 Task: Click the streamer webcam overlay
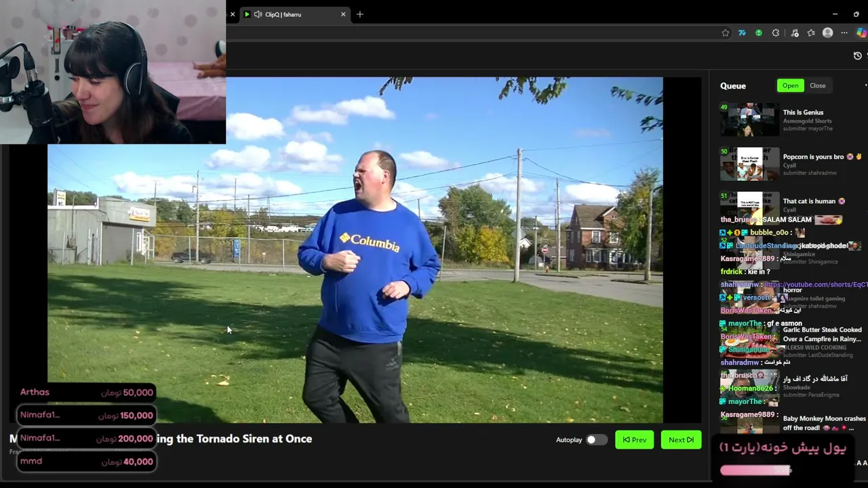[113, 72]
